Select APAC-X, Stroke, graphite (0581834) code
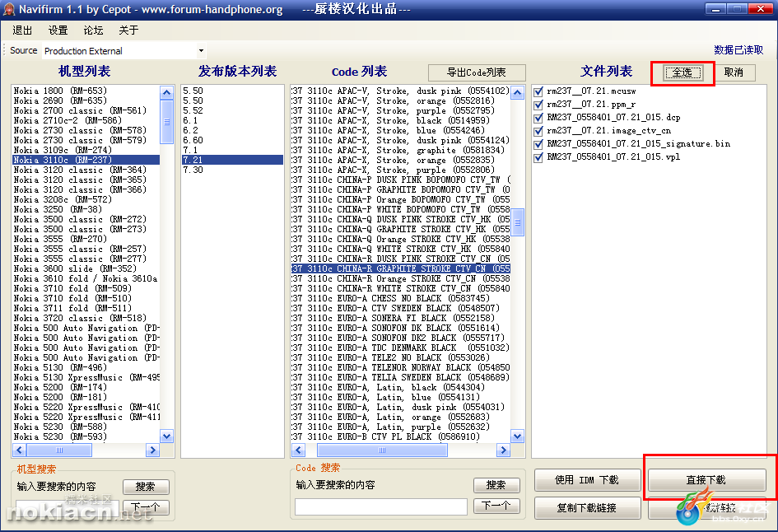This screenshot has height=532, width=778. (401, 150)
